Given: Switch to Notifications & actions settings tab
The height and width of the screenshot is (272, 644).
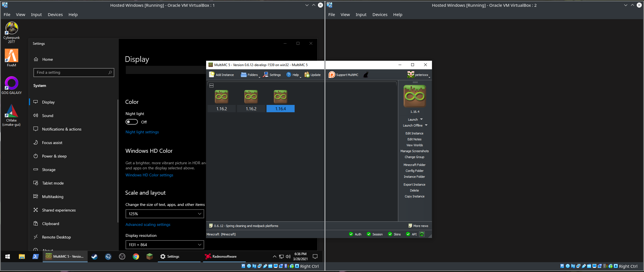Looking at the screenshot, I should click(x=62, y=129).
